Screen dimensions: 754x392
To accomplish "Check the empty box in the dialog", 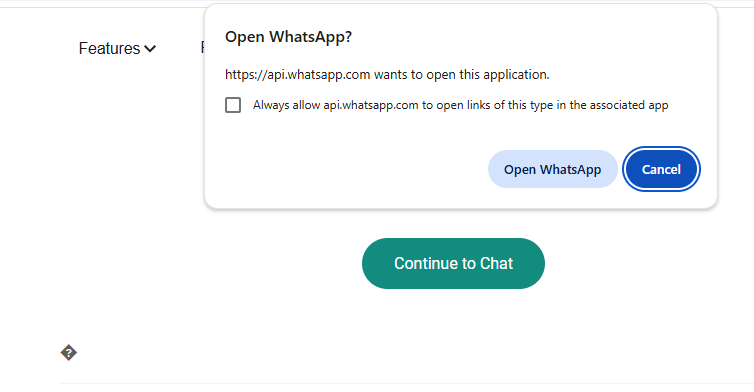I will point(233,105).
